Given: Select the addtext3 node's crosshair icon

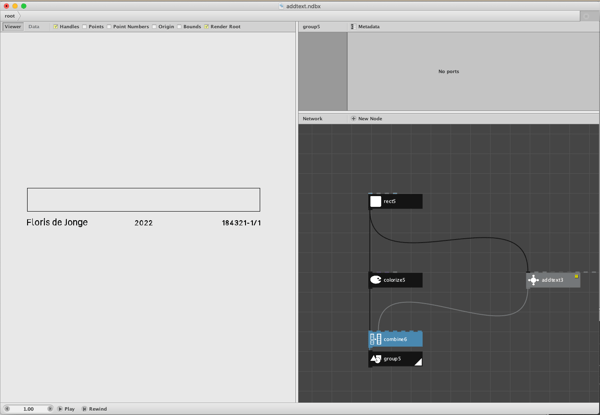Looking at the screenshot, I should click(533, 280).
